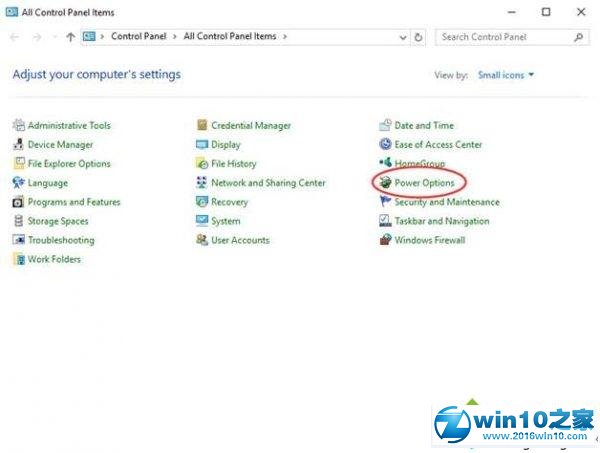Open the Security and Maintenance link
The height and width of the screenshot is (453, 600).
click(x=446, y=202)
